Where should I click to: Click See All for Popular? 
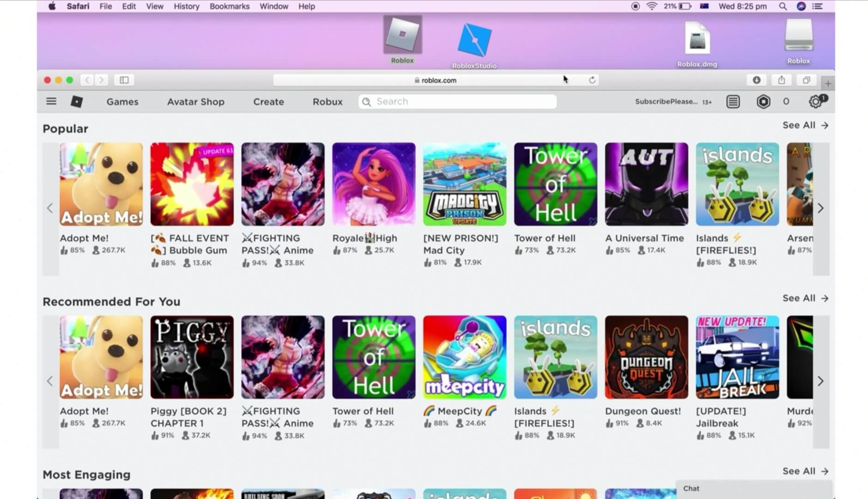pos(805,125)
